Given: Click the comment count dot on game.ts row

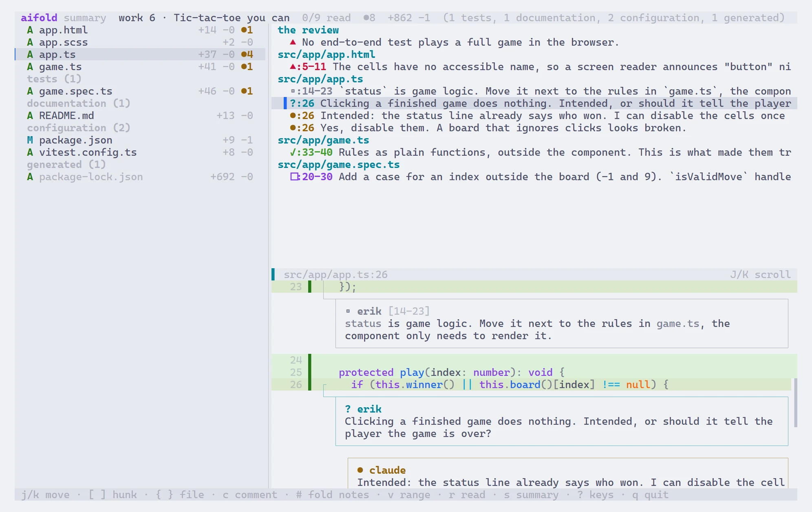Looking at the screenshot, I should coord(244,67).
